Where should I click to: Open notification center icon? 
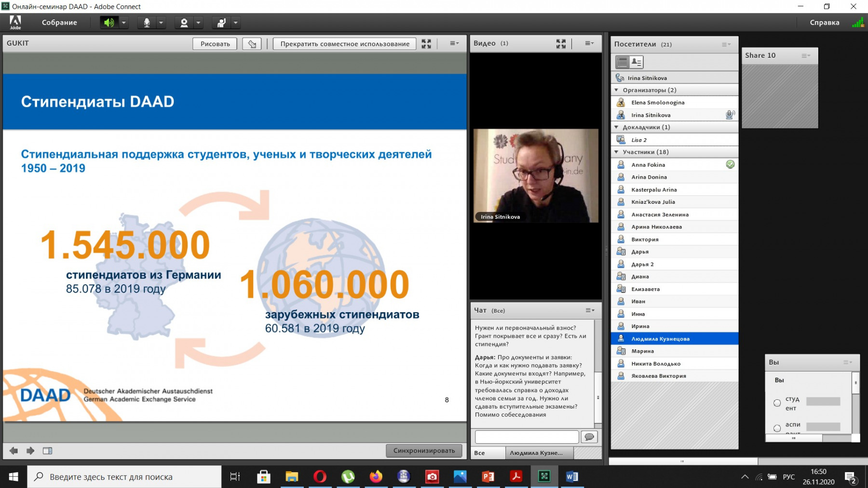coord(851,477)
